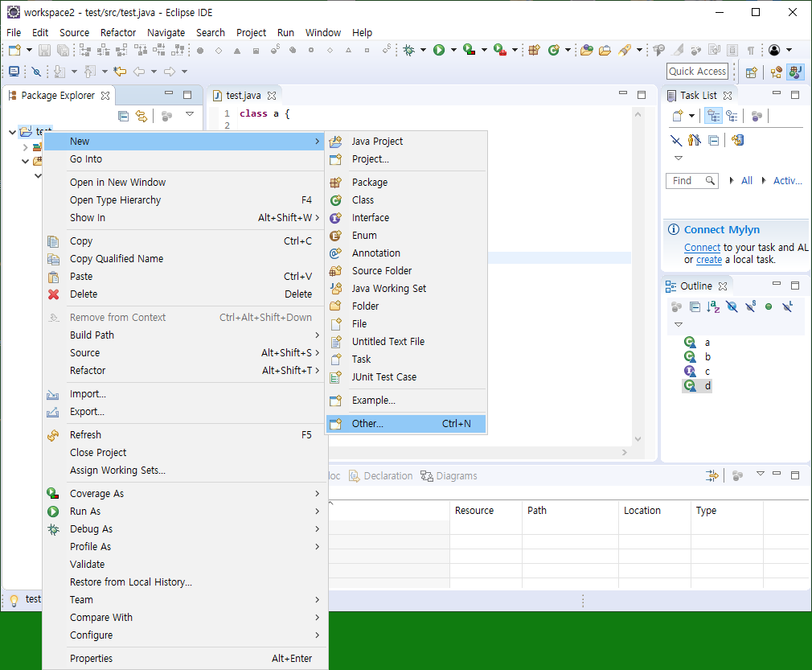
Task: Open Outline view menu triangle
Action: (679, 324)
